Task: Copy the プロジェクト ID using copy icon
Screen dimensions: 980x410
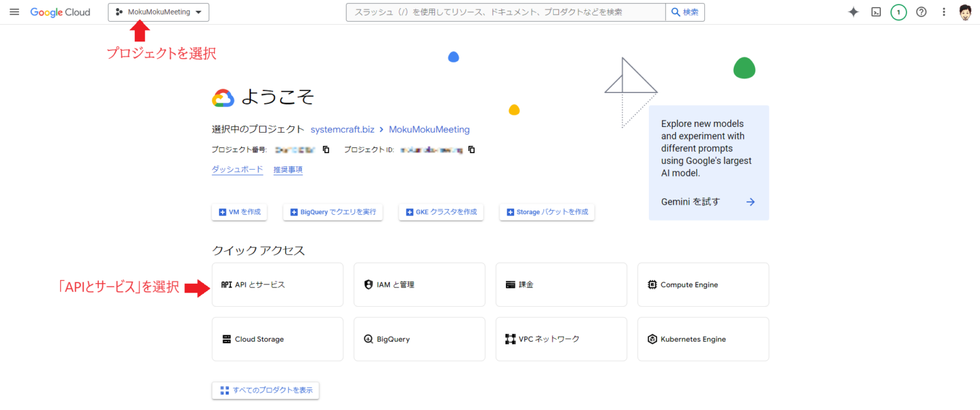Action: click(471, 149)
